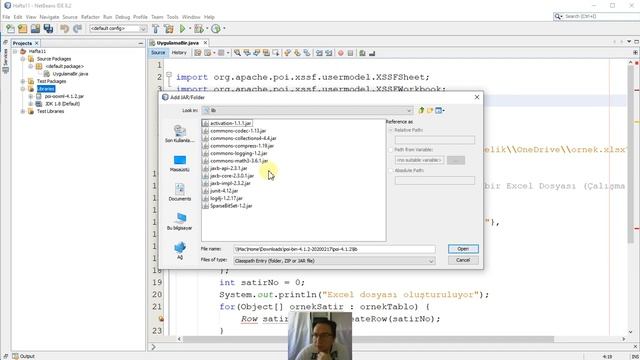640x360 pixels.
Task: Collapse the Source Packages node
Action: click(23, 59)
